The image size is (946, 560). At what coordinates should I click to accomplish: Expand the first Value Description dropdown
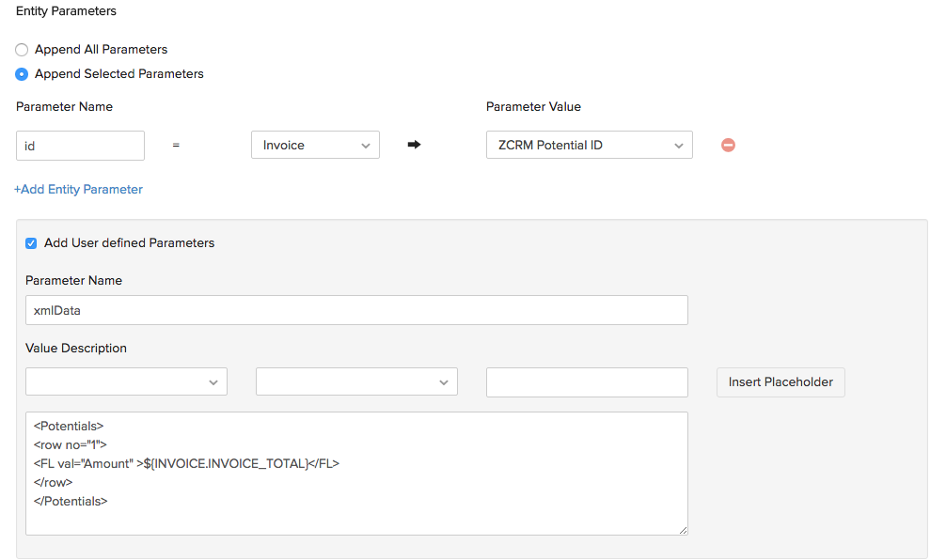point(126,381)
